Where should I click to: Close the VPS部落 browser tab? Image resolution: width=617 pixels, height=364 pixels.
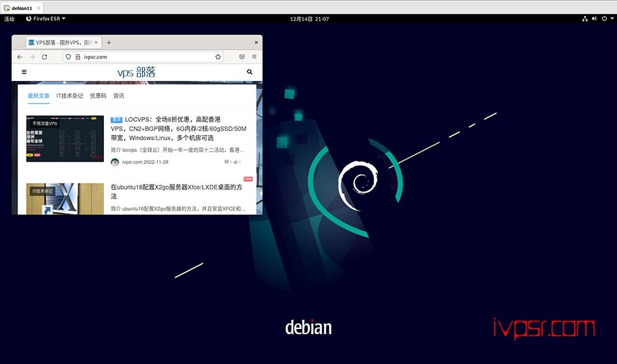[96, 42]
